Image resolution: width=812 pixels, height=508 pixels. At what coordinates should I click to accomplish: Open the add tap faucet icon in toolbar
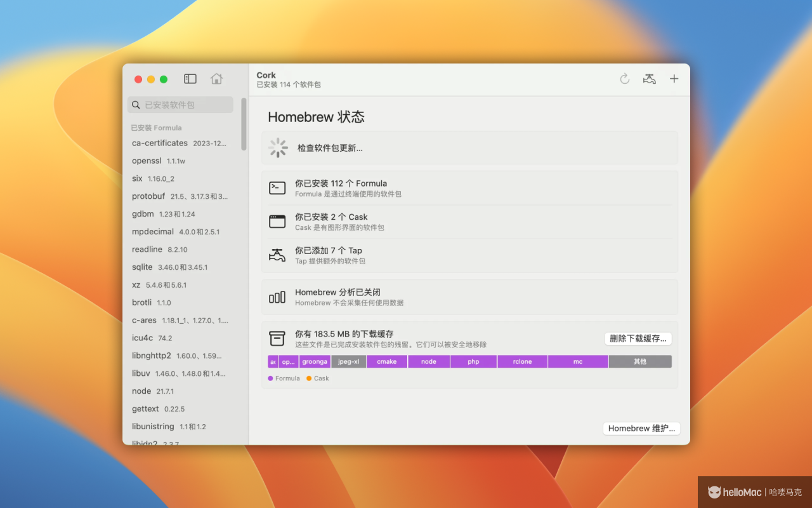coord(649,79)
